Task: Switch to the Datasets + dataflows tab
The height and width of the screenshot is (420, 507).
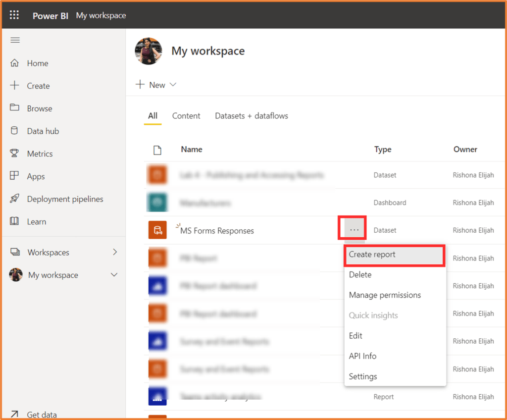Action: point(251,116)
